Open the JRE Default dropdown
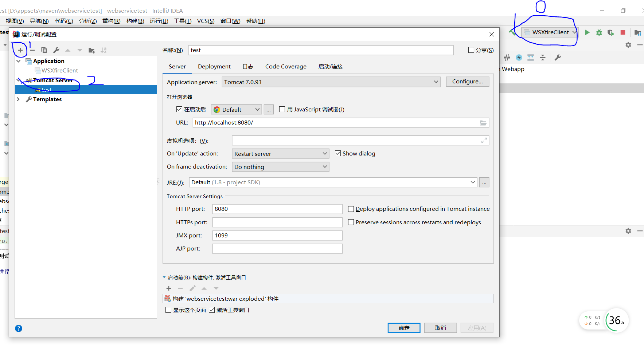The height and width of the screenshot is (351, 644). click(x=333, y=182)
